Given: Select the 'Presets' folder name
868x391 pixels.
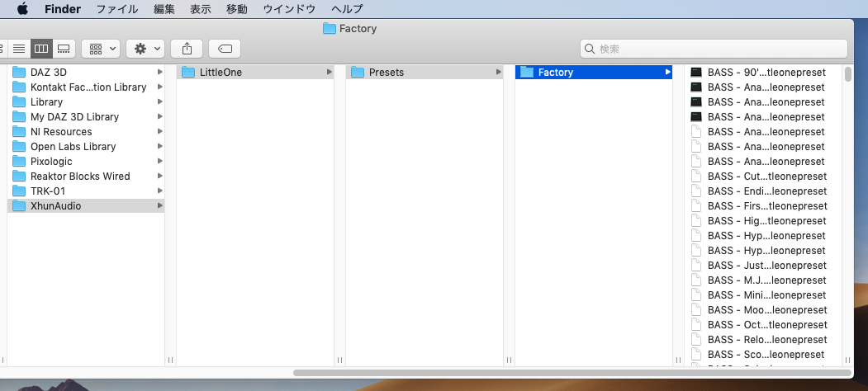Looking at the screenshot, I should [387, 72].
